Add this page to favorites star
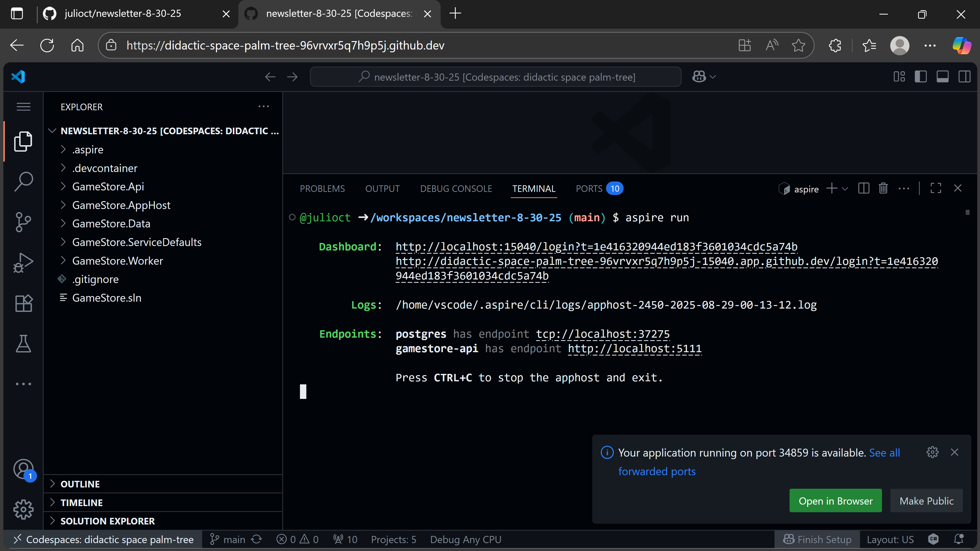Image resolution: width=980 pixels, height=551 pixels. 798,45
